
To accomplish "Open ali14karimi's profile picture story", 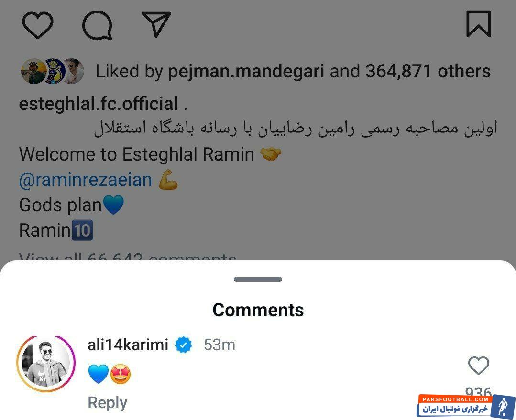I will click(46, 364).
